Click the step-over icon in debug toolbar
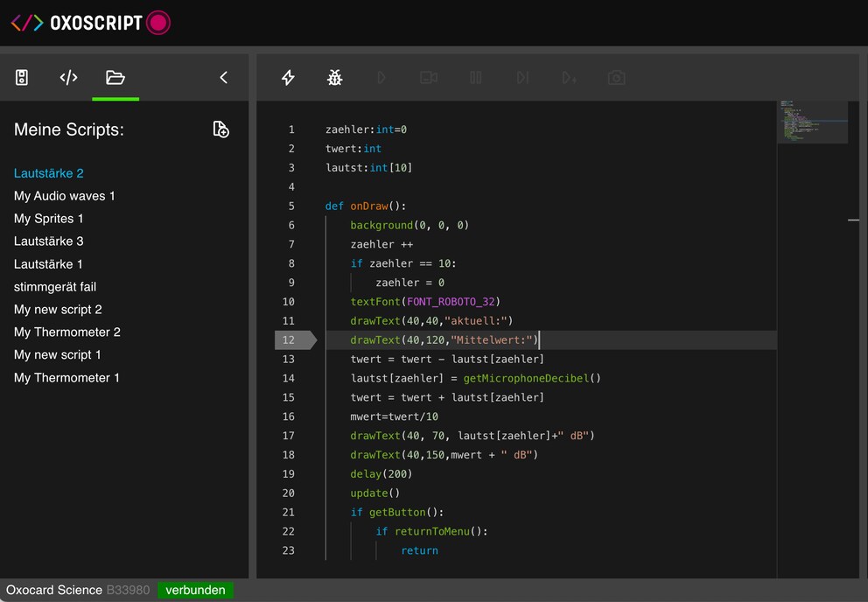868x602 pixels. tap(522, 78)
